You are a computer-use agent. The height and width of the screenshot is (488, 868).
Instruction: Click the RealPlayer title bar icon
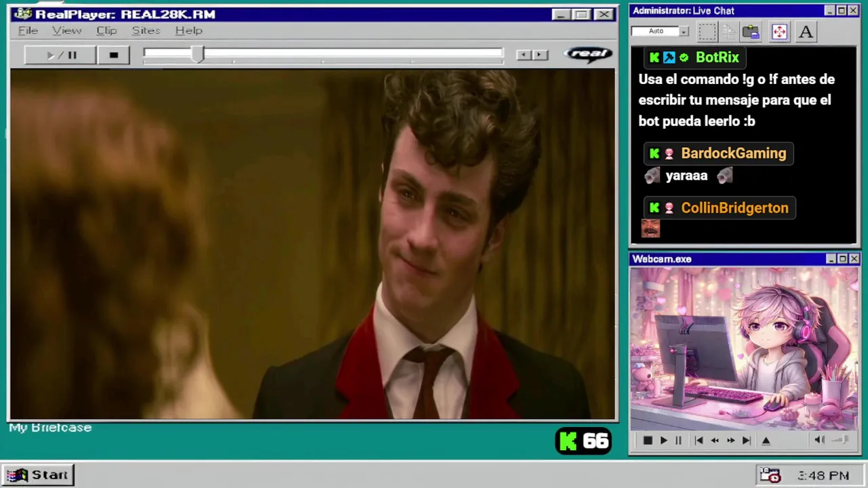(x=22, y=14)
